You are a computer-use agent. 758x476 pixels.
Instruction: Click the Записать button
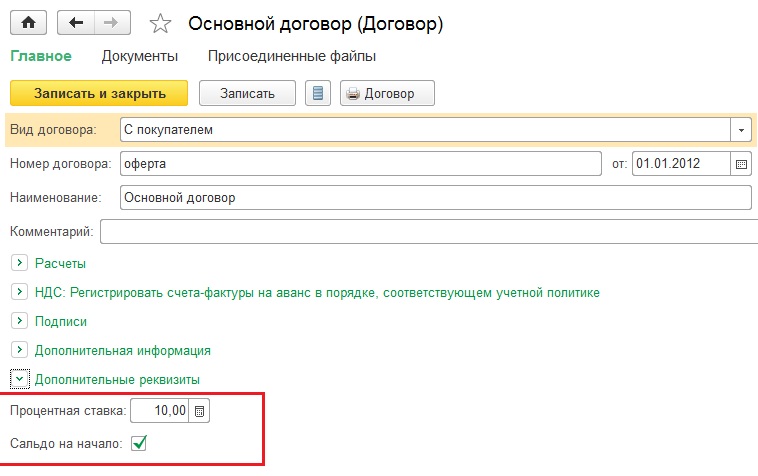[x=247, y=93]
